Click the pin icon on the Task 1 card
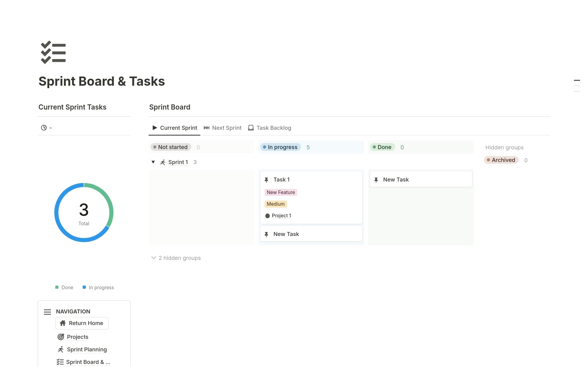Screen dimensions: 588x367 [x=266, y=180]
